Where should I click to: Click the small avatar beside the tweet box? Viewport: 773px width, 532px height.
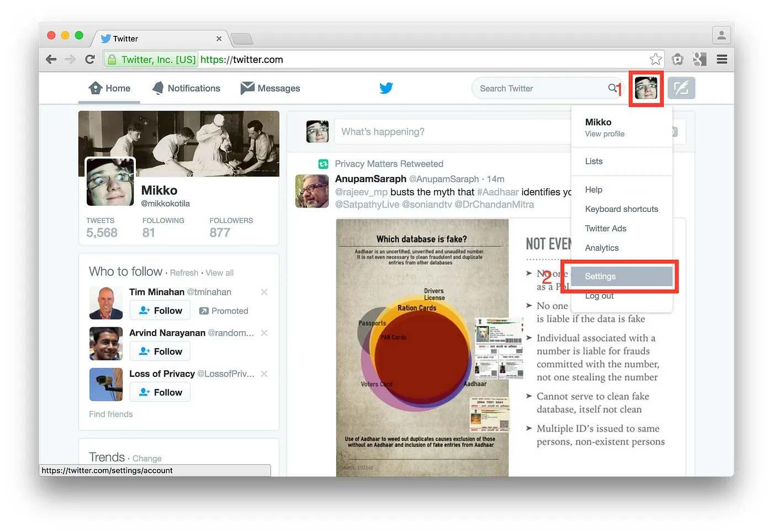click(317, 131)
